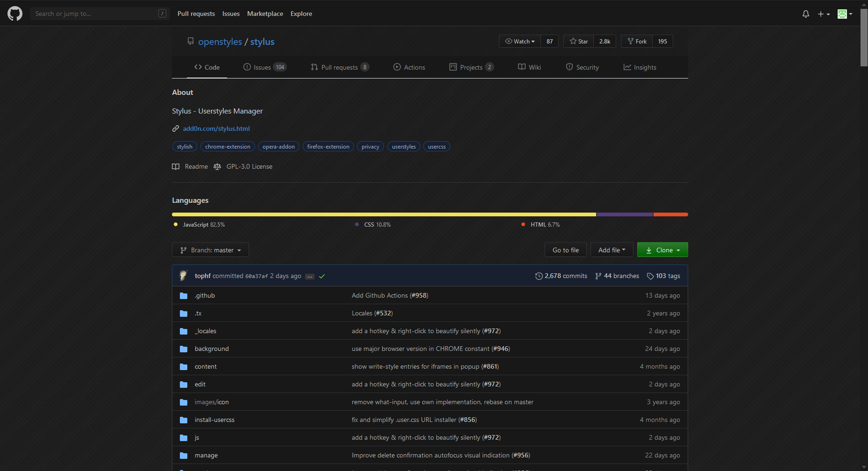View the 103 tags

click(663, 276)
